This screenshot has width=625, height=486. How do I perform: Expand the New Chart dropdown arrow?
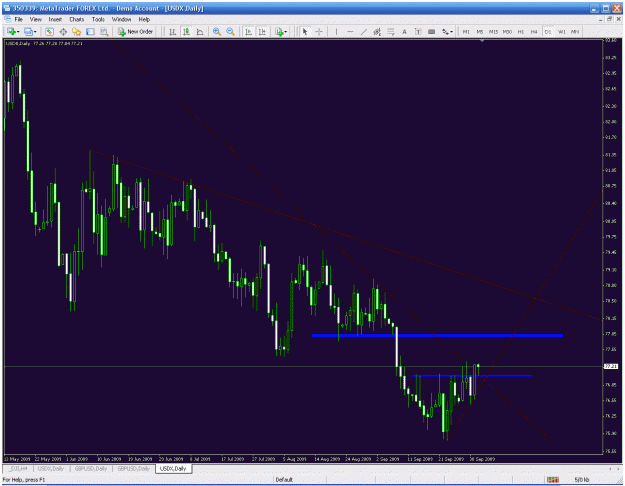tap(18, 31)
